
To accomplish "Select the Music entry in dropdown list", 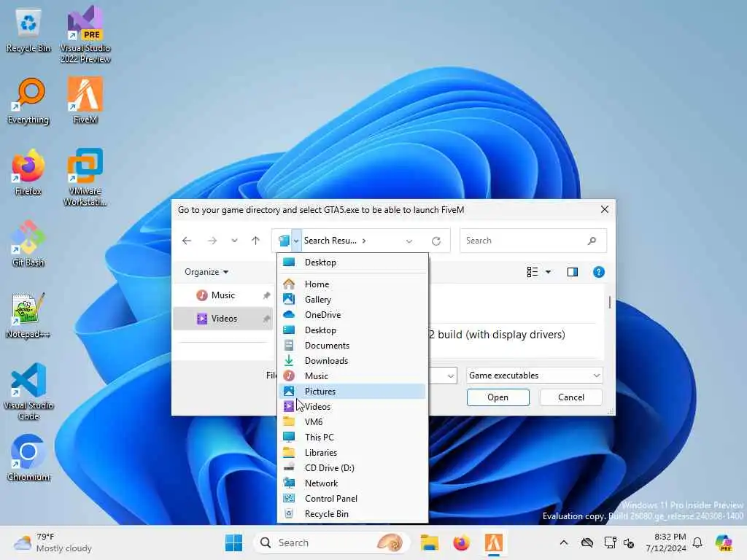I will pos(352,376).
